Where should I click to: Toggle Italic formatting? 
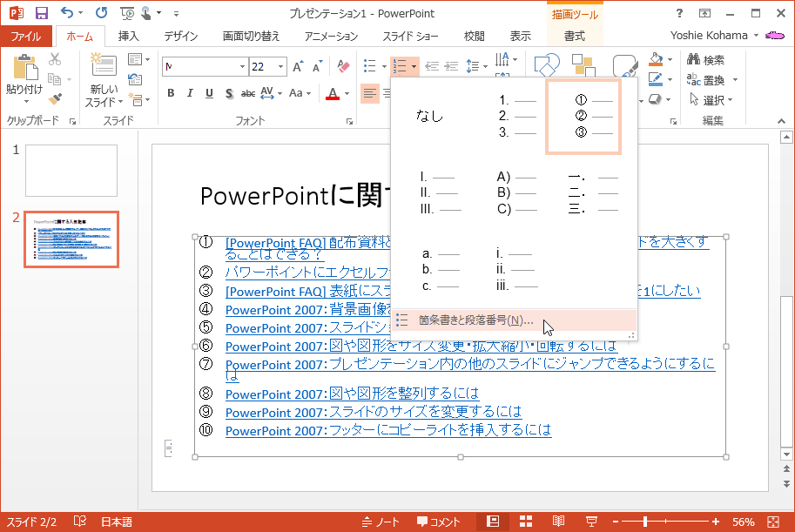[x=190, y=93]
